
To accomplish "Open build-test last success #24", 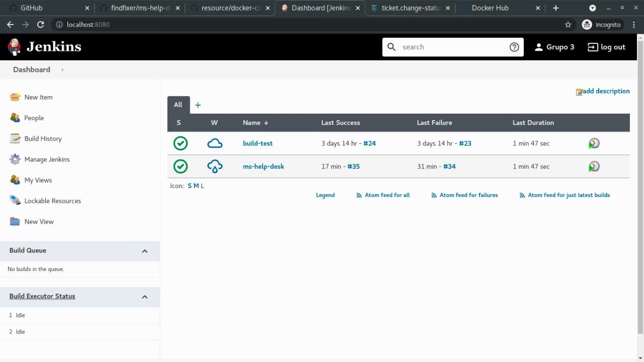I will click(x=369, y=143).
